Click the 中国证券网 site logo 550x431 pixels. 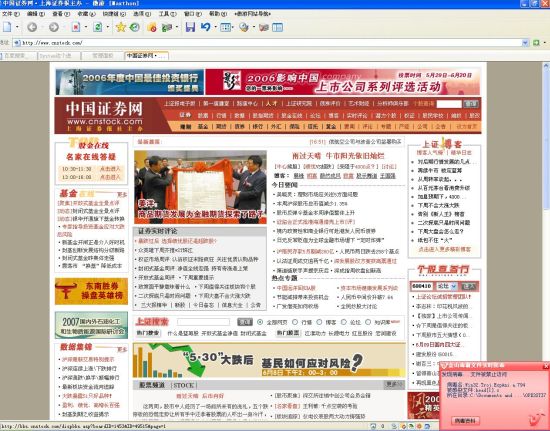(x=105, y=115)
